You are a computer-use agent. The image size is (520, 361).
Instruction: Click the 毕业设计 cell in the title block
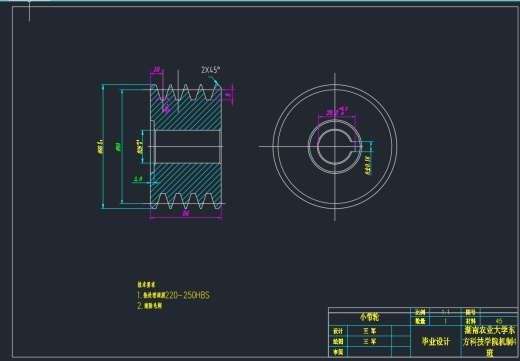click(436, 341)
